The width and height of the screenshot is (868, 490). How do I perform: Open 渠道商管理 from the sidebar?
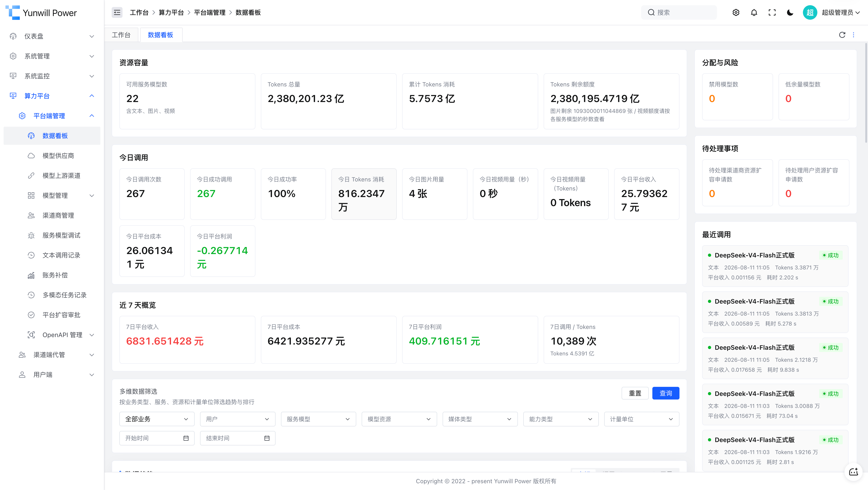pyautogui.click(x=52, y=215)
